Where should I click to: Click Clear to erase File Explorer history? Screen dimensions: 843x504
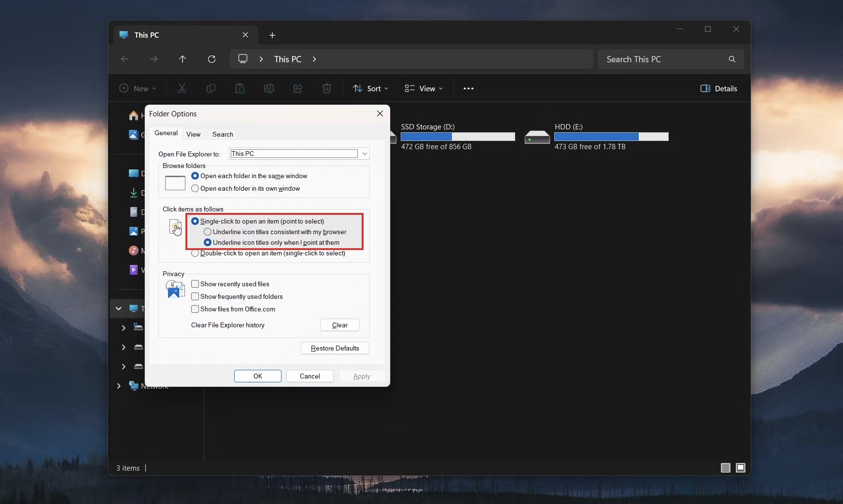[339, 325]
